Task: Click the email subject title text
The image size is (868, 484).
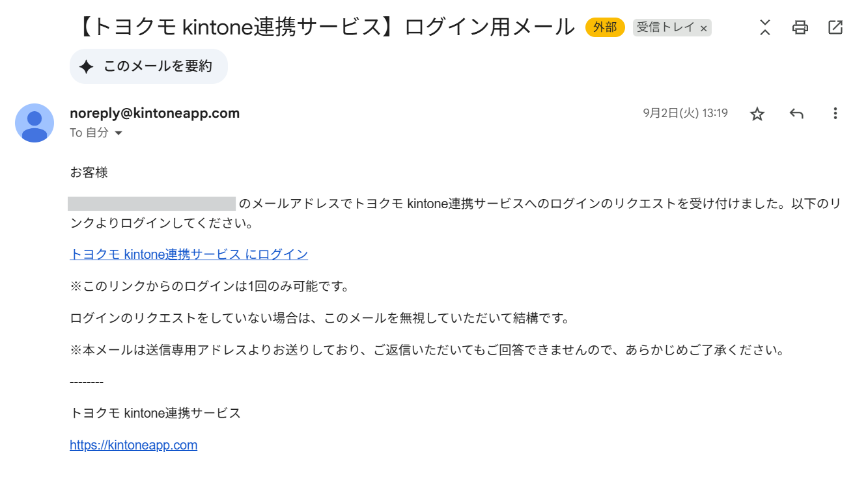Action: pyautogui.click(x=326, y=27)
